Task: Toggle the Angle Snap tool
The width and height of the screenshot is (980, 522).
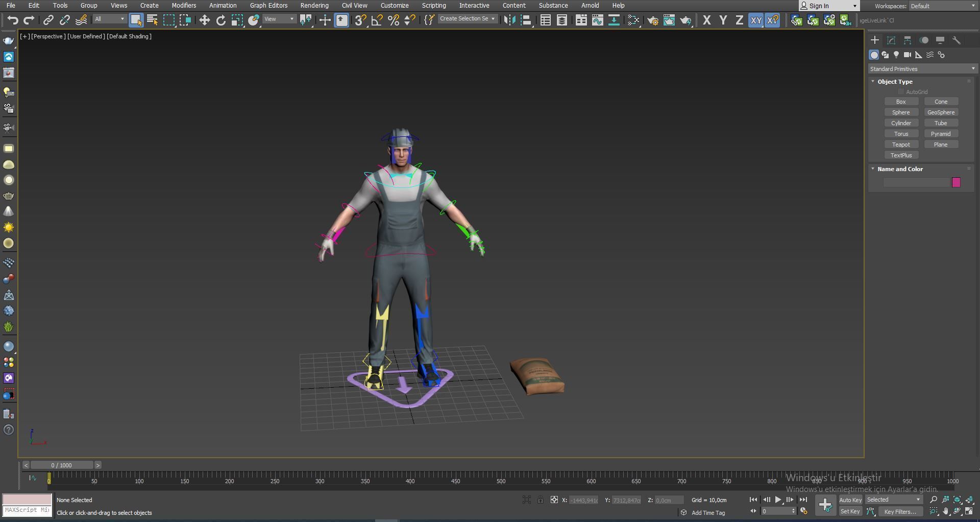Action: (x=377, y=20)
